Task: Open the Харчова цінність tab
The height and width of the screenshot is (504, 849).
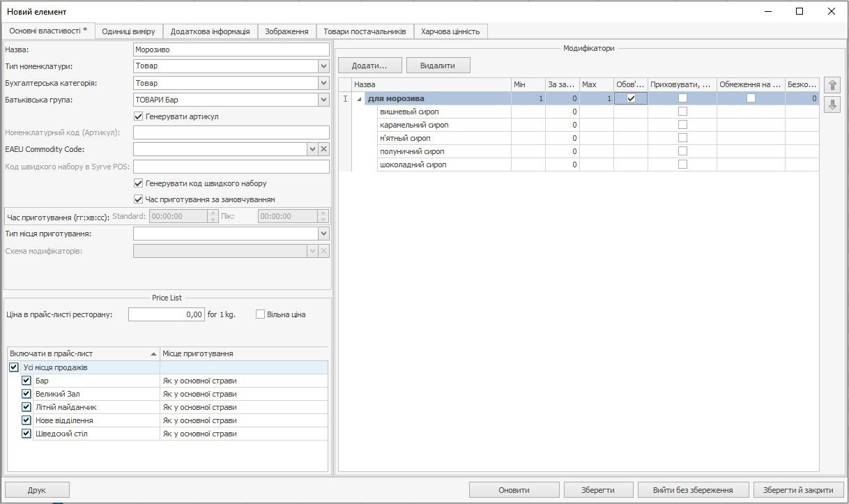Action: 450,31
